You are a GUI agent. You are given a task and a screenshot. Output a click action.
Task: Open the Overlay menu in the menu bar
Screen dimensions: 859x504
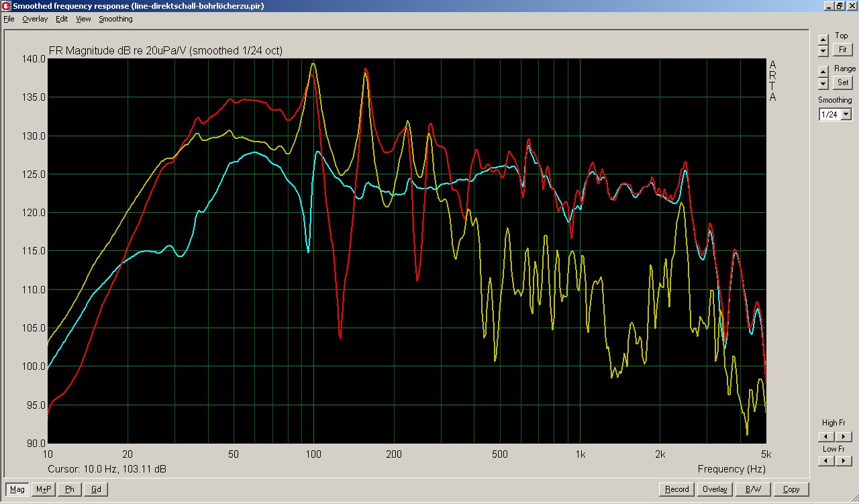point(35,19)
